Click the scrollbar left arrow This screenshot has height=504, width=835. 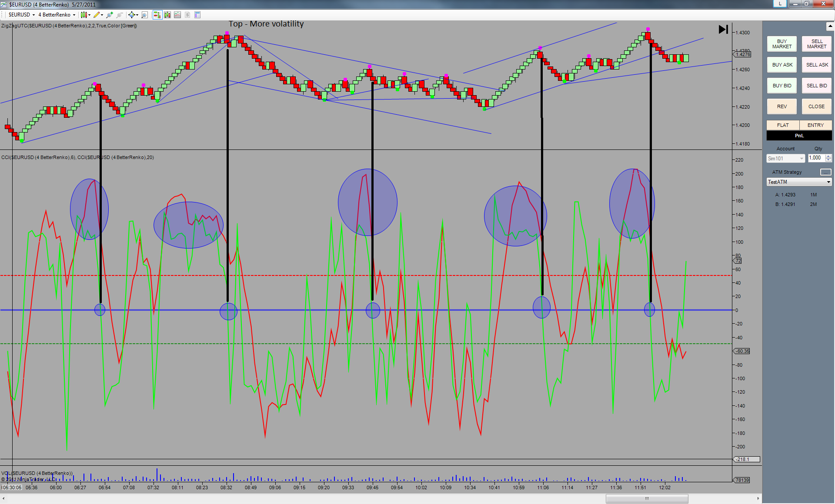point(4,498)
